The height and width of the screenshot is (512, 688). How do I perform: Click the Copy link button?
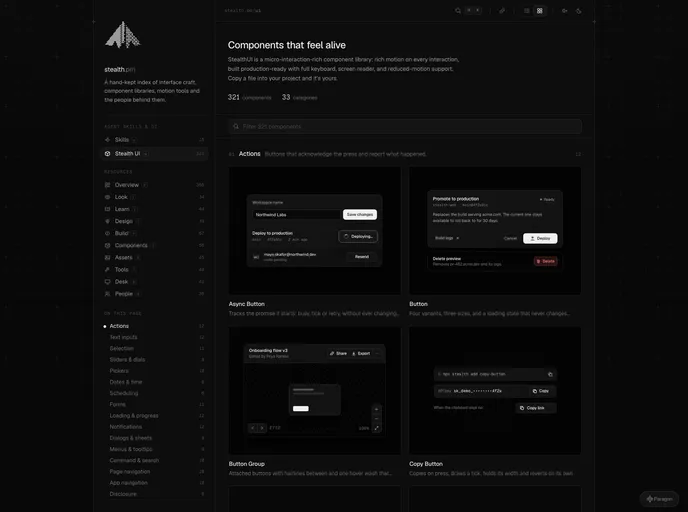[536, 408]
